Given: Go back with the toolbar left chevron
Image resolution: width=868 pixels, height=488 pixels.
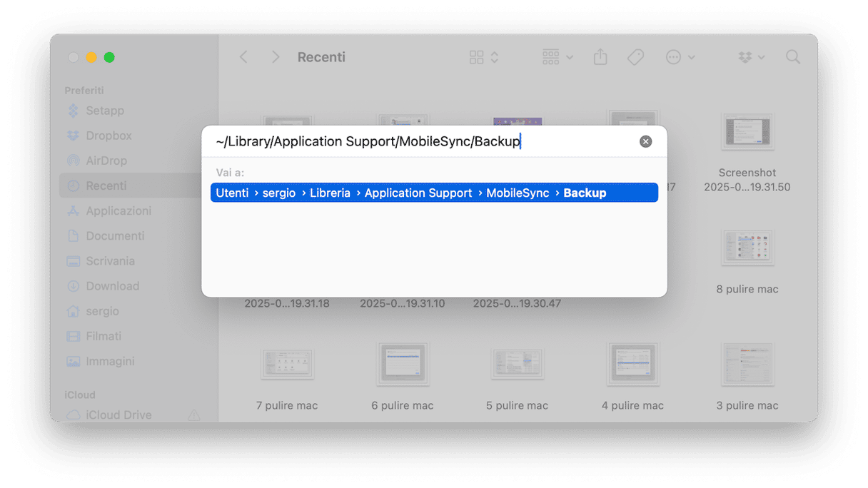Looking at the screenshot, I should coord(243,57).
